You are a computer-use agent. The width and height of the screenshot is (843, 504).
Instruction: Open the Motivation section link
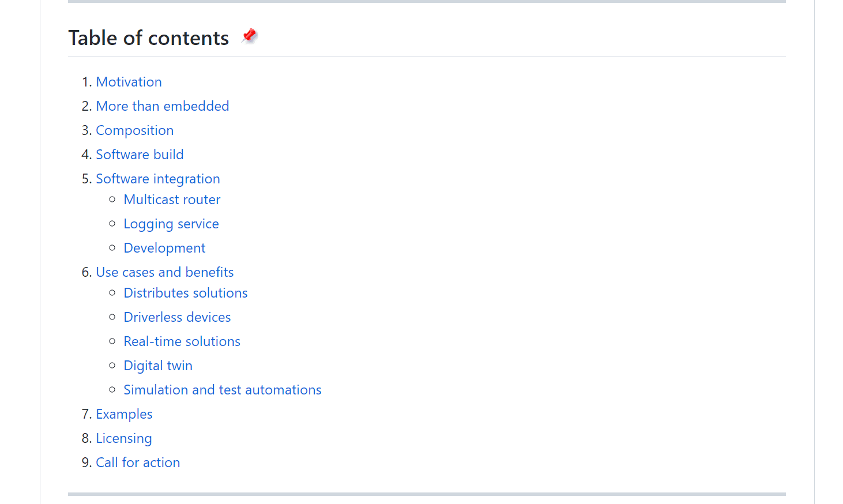[x=129, y=82]
